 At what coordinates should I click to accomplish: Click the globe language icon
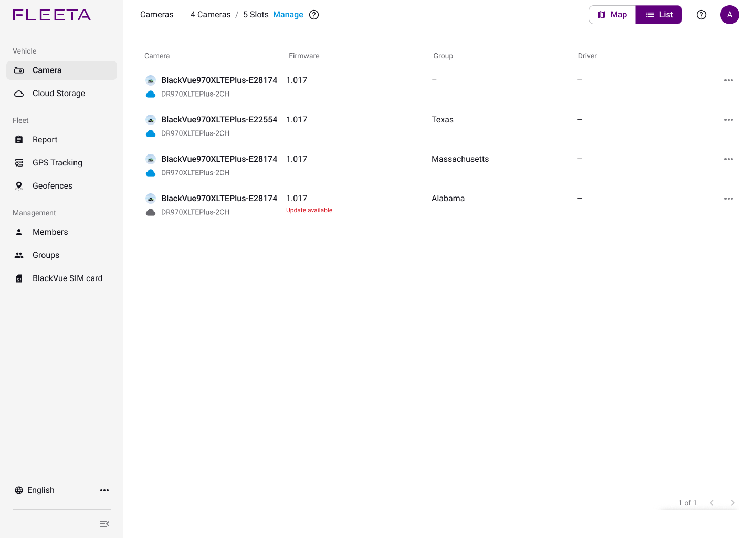[x=19, y=490]
